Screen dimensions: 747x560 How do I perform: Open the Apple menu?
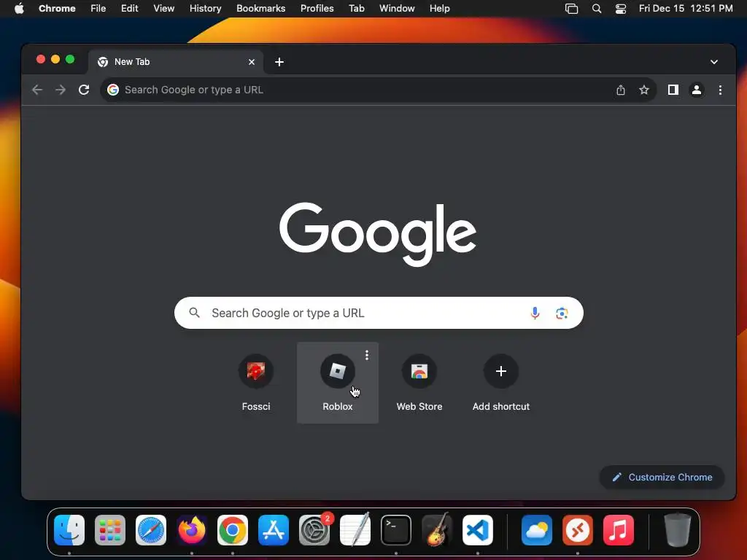coord(19,8)
